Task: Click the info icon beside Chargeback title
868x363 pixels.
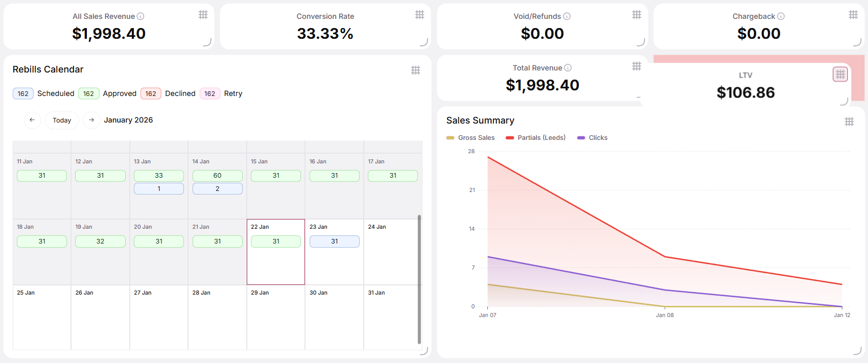Action: pyautogui.click(x=781, y=16)
